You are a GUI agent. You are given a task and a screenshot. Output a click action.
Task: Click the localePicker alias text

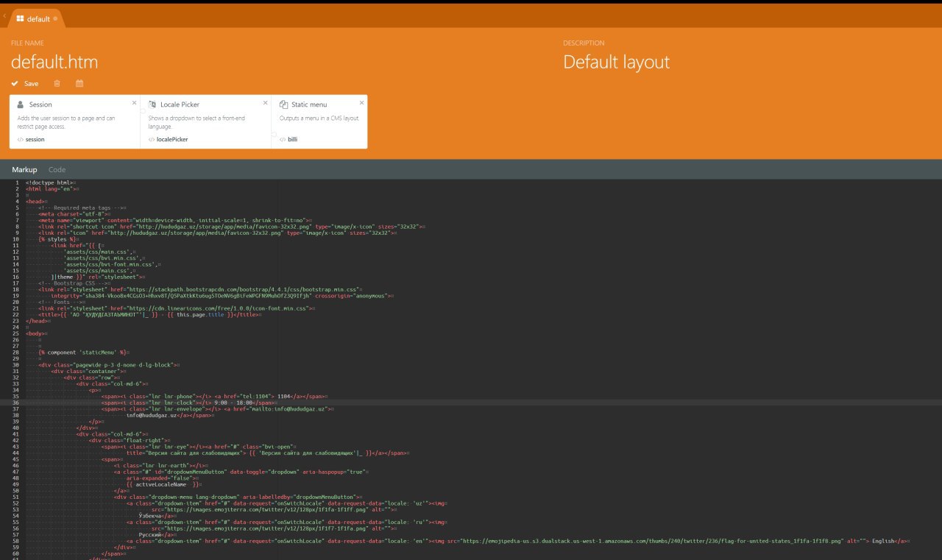click(172, 139)
